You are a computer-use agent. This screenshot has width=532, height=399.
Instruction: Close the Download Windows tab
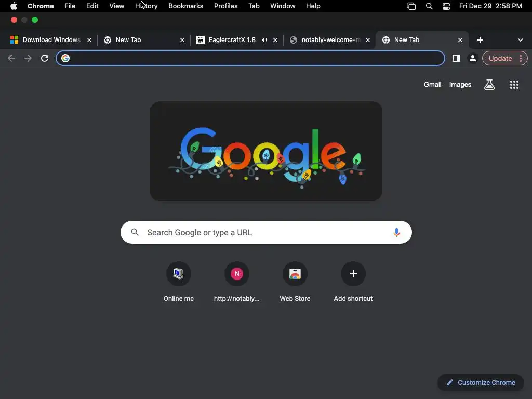tap(89, 40)
